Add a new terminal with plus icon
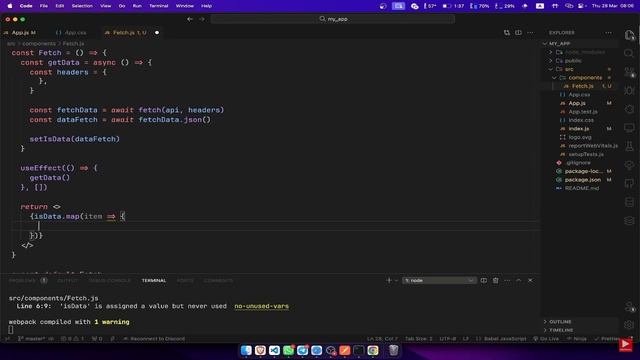Image resolution: width=640 pixels, height=360 pixels. pyautogui.click(x=389, y=280)
